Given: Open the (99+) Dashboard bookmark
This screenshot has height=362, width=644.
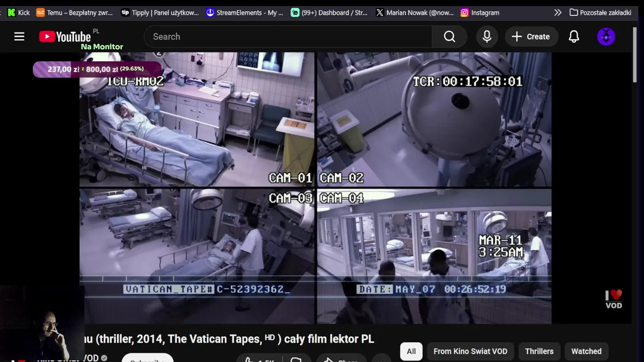Looking at the screenshot, I should (x=329, y=13).
